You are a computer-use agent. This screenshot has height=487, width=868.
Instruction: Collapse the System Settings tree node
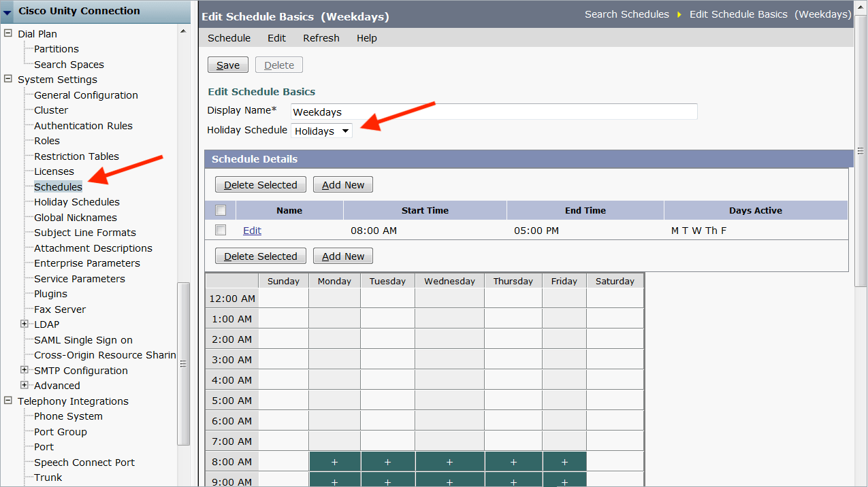click(8, 79)
